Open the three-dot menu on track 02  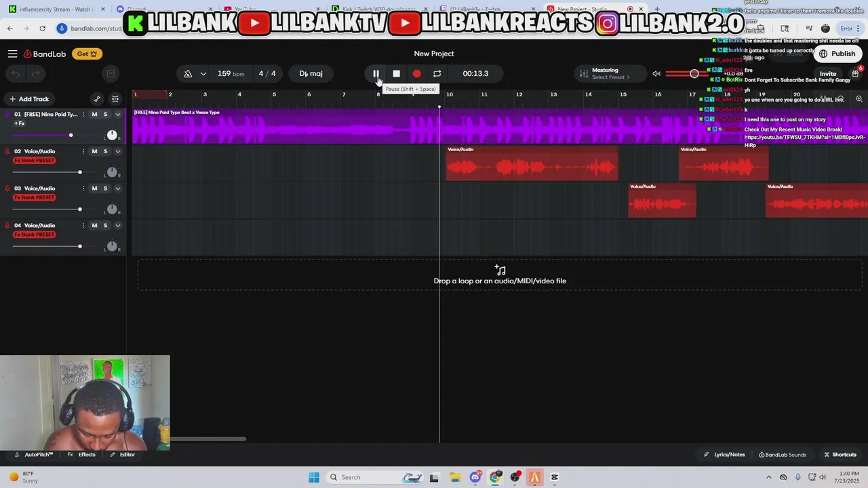tap(83, 151)
